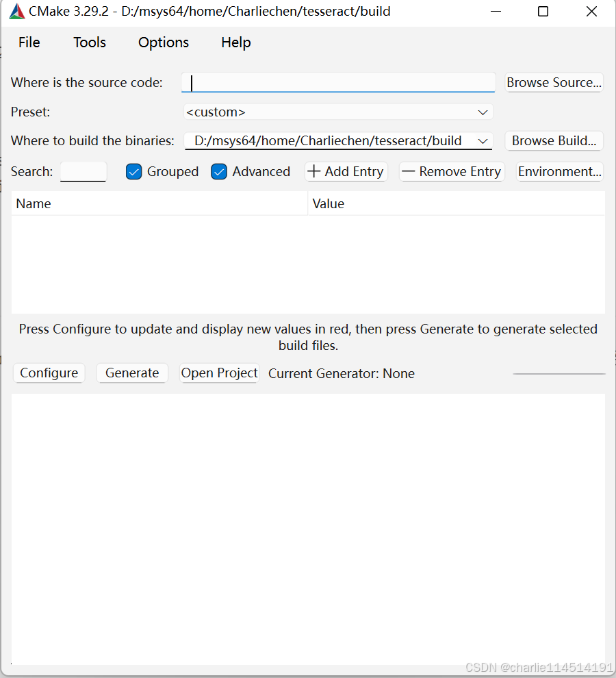The width and height of the screenshot is (616, 678).
Task: Click inside the output log pane
Action: click(x=308, y=529)
